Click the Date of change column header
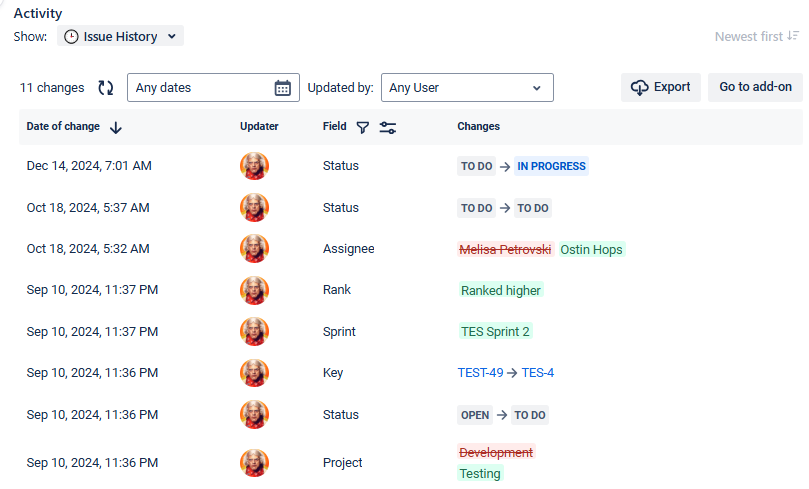The width and height of the screenshot is (809, 489). click(63, 127)
